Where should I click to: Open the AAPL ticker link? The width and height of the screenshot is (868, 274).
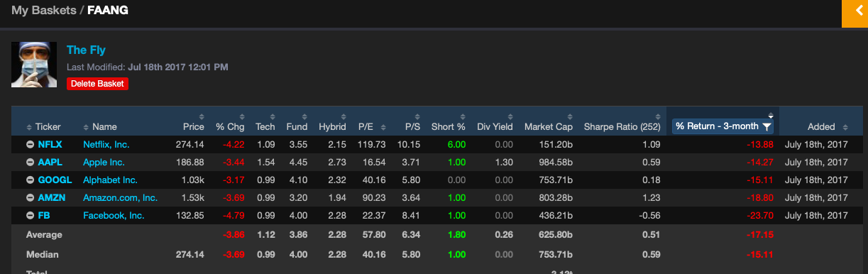tap(50, 163)
